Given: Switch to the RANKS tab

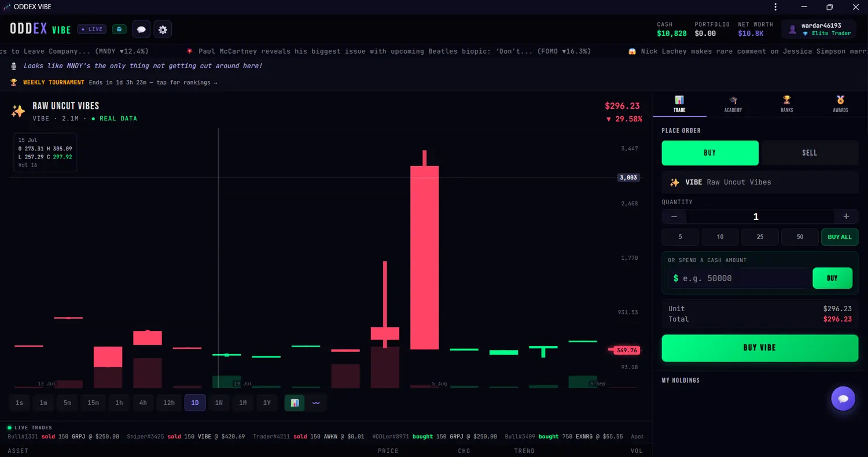Looking at the screenshot, I should pos(787,104).
